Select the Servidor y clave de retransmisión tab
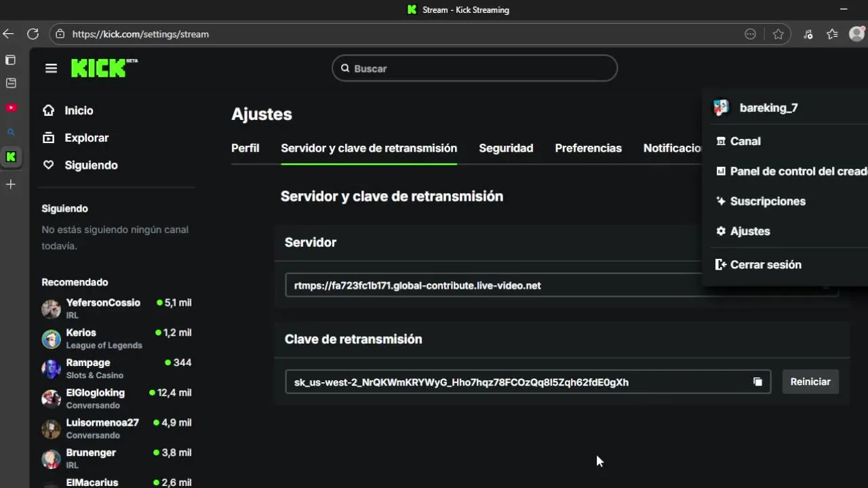The width and height of the screenshot is (868, 488). click(x=369, y=148)
